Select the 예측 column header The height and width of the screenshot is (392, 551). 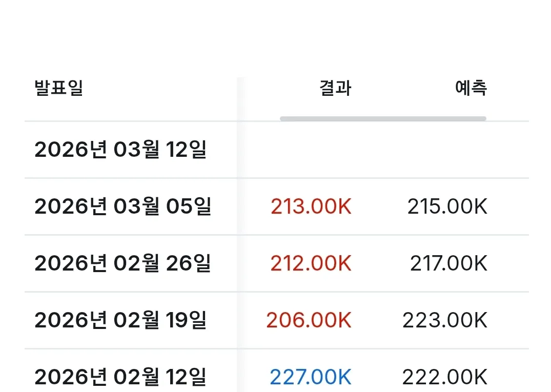(x=471, y=88)
